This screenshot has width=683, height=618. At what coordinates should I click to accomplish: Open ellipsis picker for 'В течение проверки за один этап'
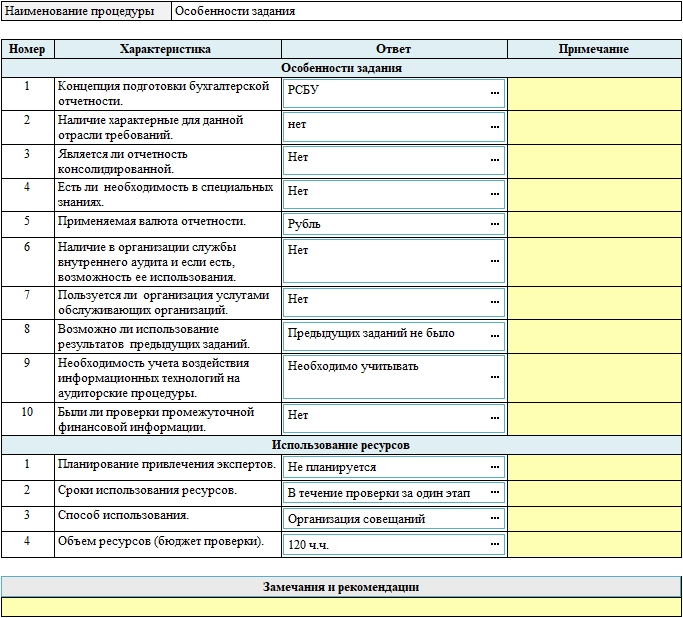click(494, 492)
